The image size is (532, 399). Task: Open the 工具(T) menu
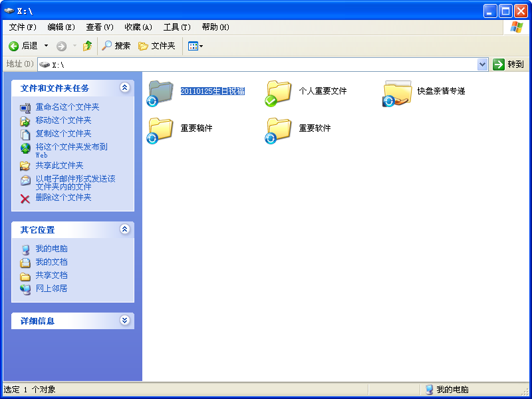click(177, 27)
